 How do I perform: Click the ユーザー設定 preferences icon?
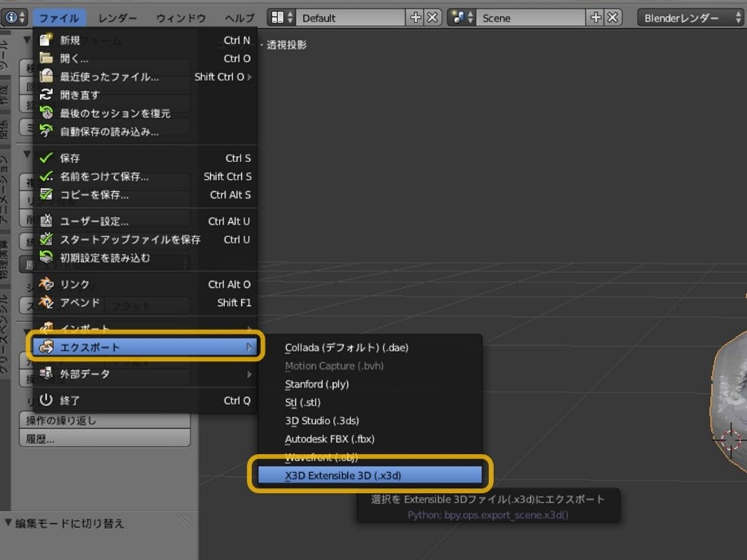pyautogui.click(x=46, y=221)
